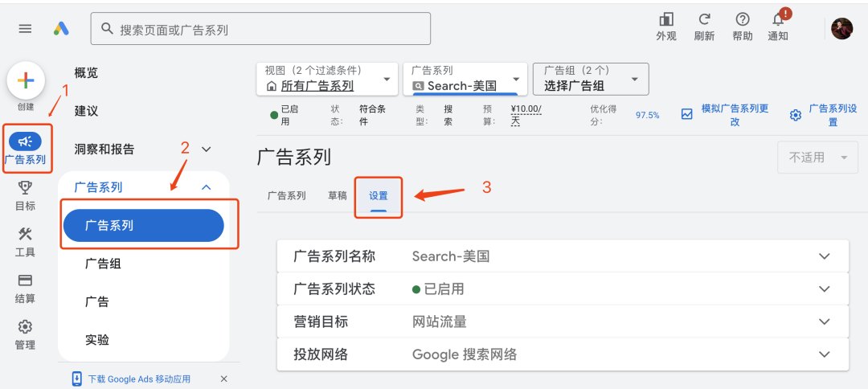Type in the 搜索页面或广告系列 search box
The width and height of the screenshot is (868, 389).
pos(260,29)
